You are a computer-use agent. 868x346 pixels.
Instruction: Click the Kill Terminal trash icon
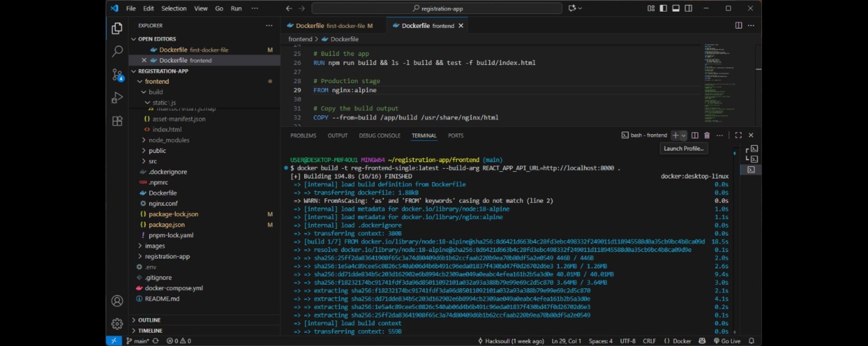tap(707, 135)
